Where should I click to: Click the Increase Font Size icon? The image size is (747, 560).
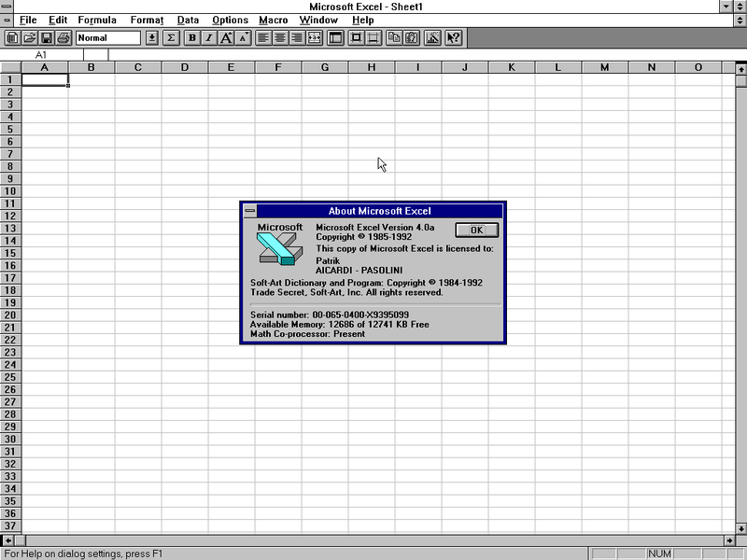(x=226, y=38)
